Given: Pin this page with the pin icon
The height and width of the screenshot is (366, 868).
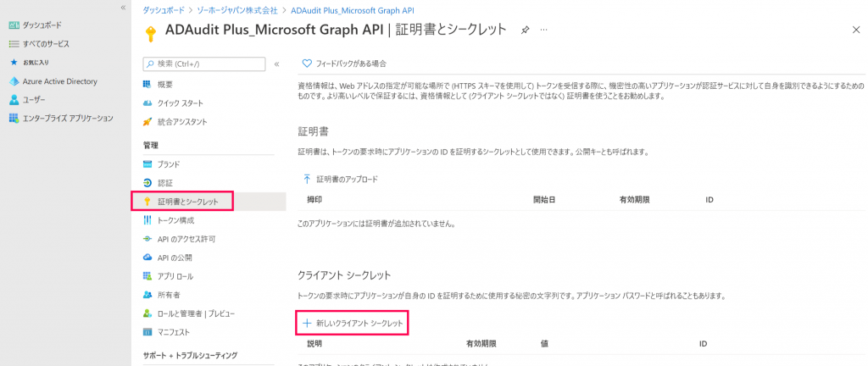Looking at the screenshot, I should point(525,30).
